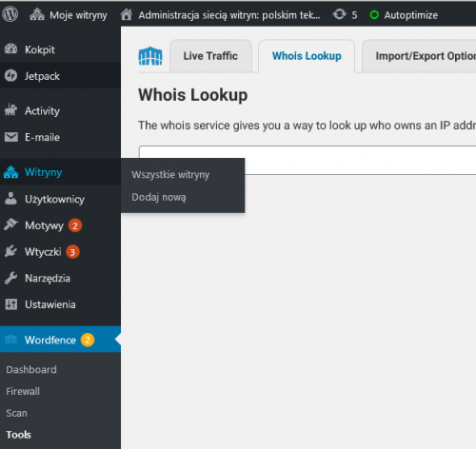The height and width of the screenshot is (449, 476).
Task: Click the Activity sidebar icon
Action: 11,110
